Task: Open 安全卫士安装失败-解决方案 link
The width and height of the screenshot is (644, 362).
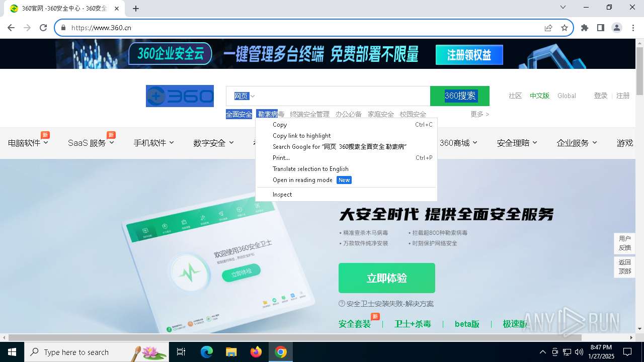Action: point(386,304)
